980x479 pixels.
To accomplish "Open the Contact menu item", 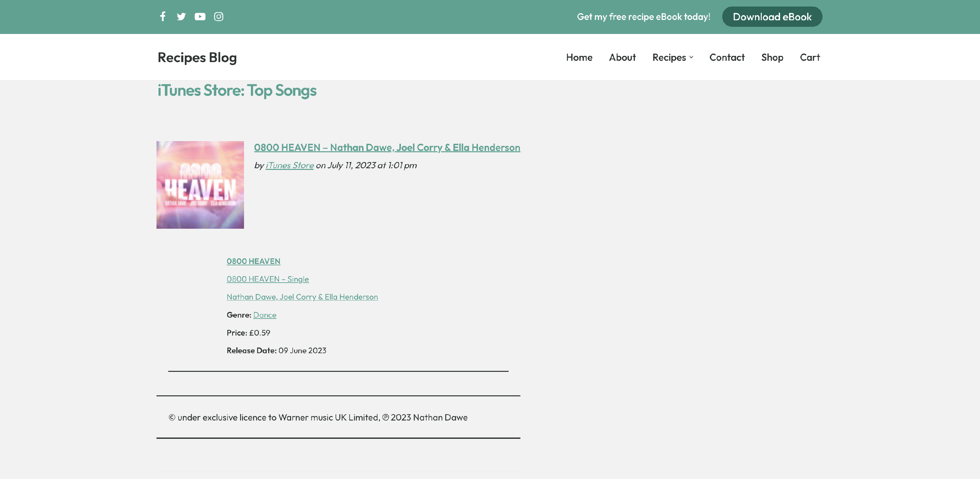I will click(727, 57).
